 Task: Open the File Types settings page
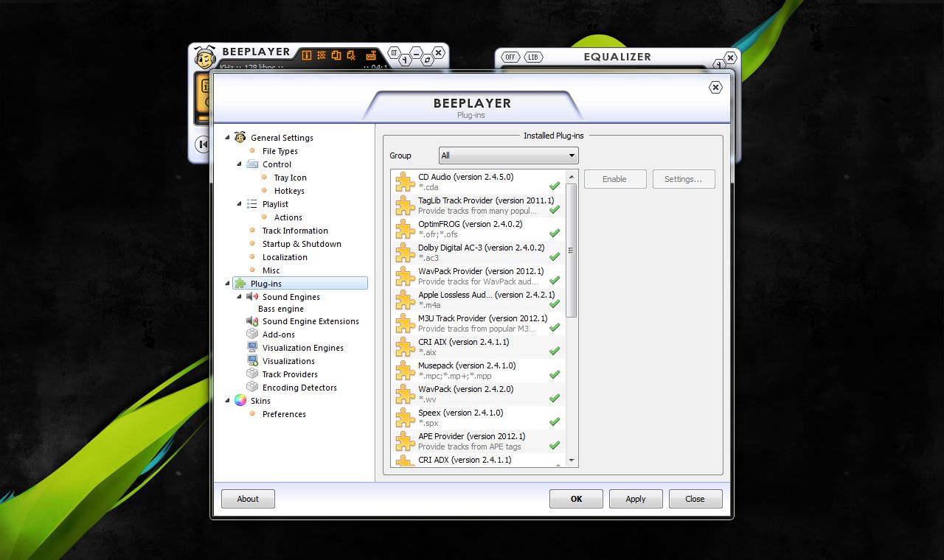[x=280, y=151]
